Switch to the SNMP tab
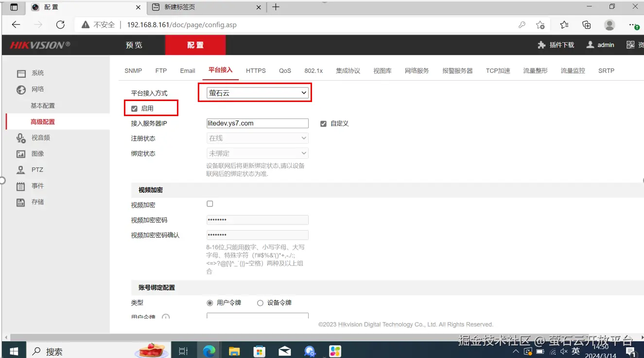This screenshot has width=644, height=358. point(133,71)
